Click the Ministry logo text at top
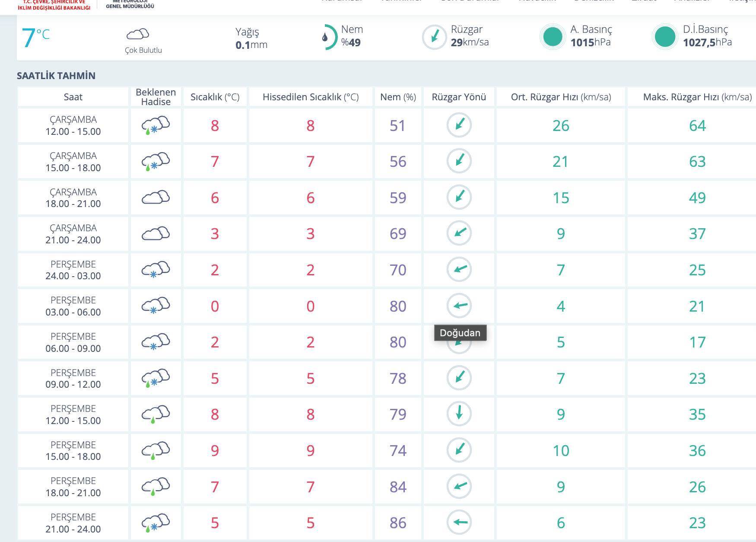This screenshot has height=542, width=756. tap(54, 5)
